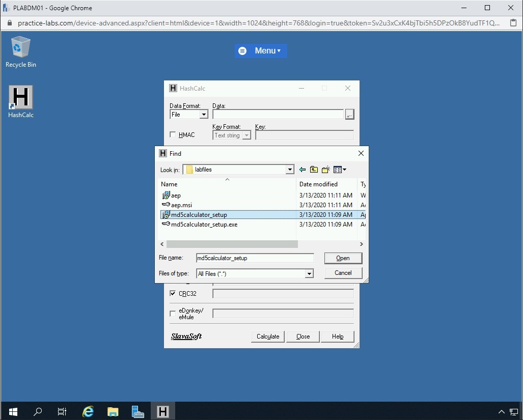
Task: Enable the eDonkey/eMule checkbox
Action: (173, 314)
